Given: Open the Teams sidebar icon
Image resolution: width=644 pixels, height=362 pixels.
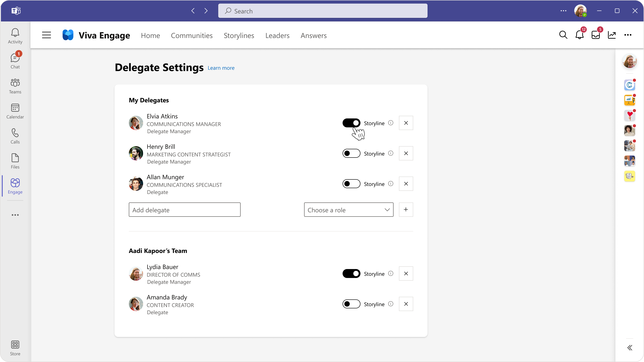Looking at the screenshot, I should (x=15, y=86).
